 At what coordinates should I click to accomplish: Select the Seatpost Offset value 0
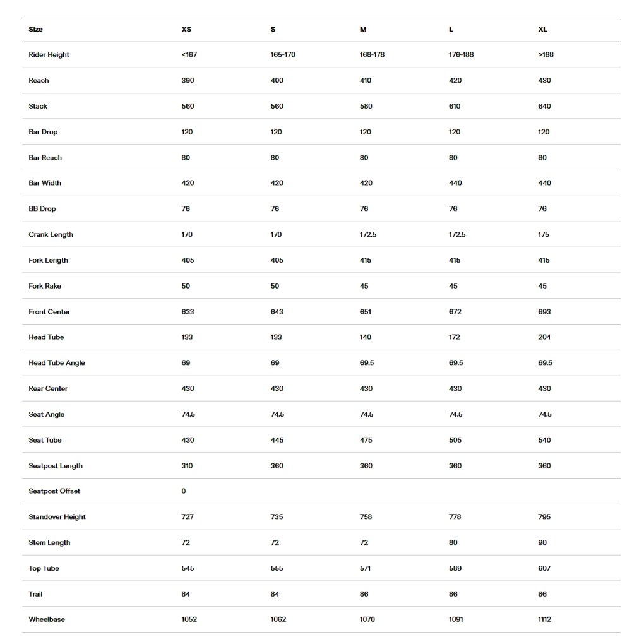click(184, 491)
